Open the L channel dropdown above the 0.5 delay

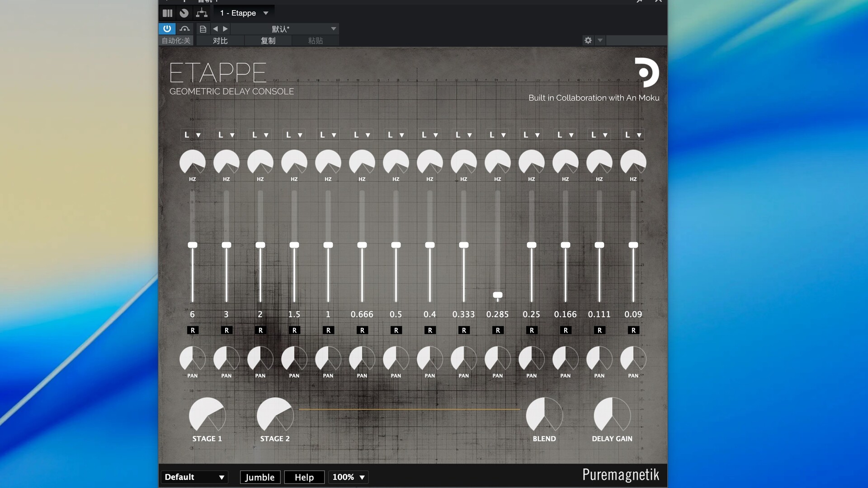coord(396,135)
